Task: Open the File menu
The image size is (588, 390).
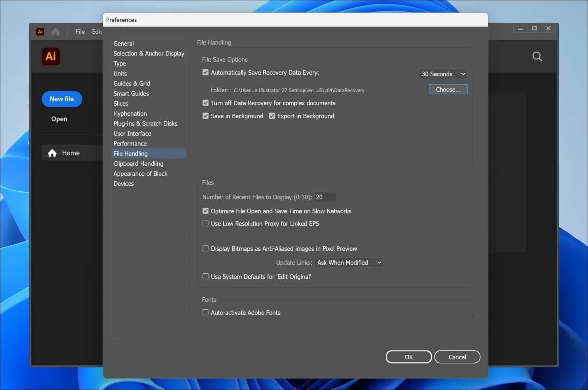Action: click(x=80, y=32)
